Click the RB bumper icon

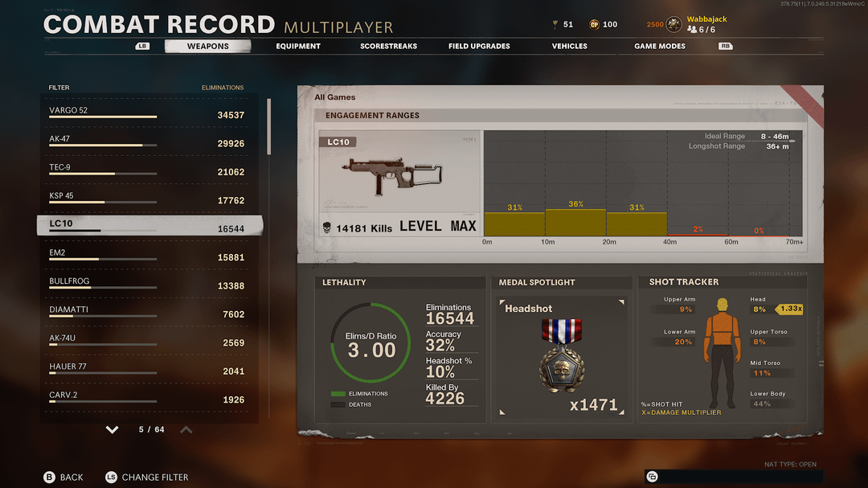[x=725, y=47]
